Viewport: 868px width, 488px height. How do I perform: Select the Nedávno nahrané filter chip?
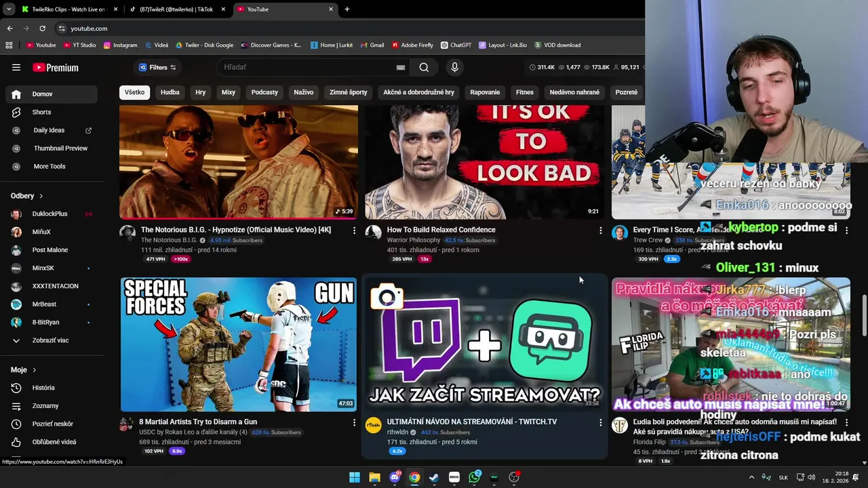[574, 92]
